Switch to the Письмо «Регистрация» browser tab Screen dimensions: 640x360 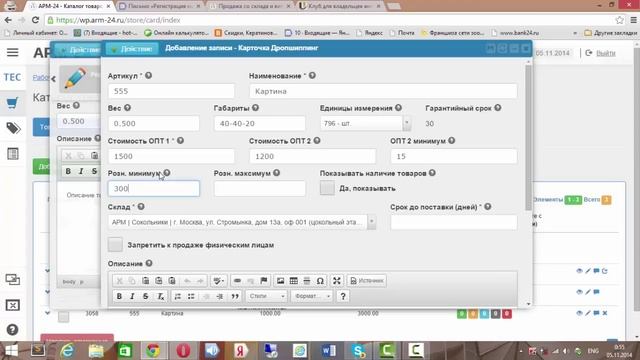tap(159, 6)
